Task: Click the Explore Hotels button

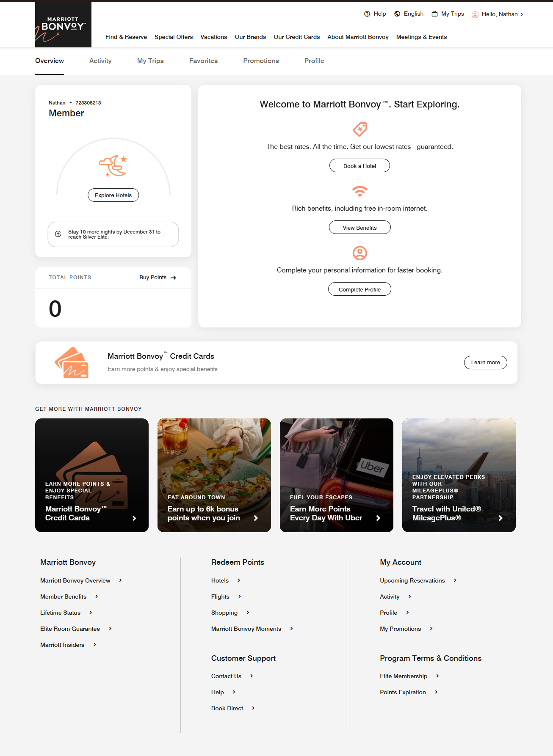Action: click(113, 195)
